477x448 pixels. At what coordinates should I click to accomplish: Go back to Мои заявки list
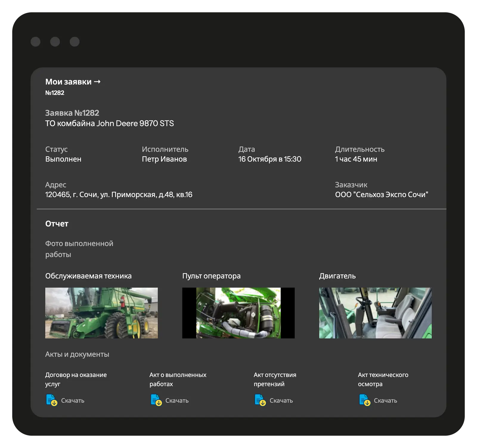click(x=68, y=82)
